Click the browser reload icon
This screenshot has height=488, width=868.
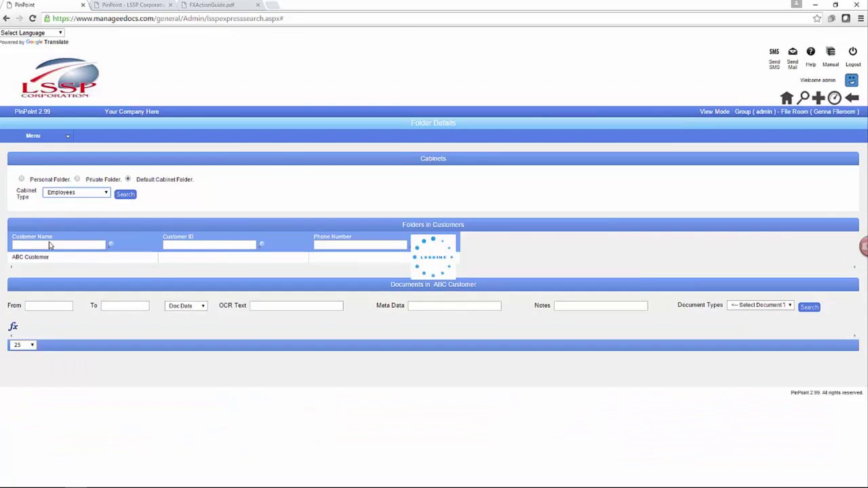(32, 18)
